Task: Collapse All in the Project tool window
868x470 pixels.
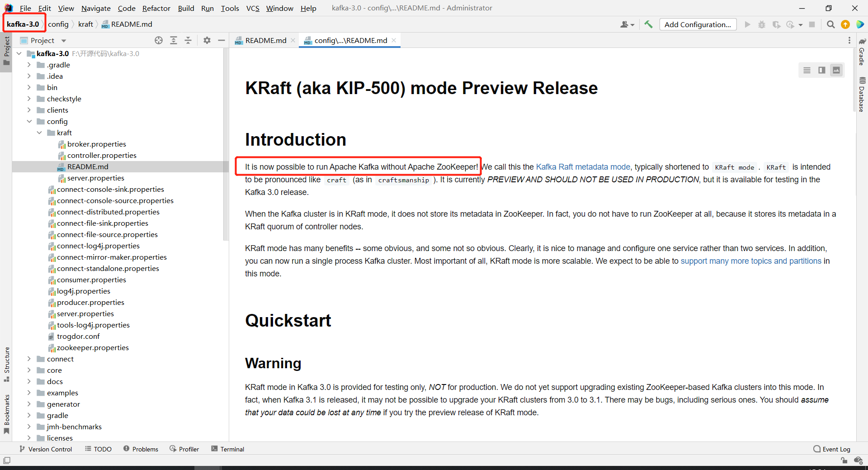Action: [x=189, y=40]
